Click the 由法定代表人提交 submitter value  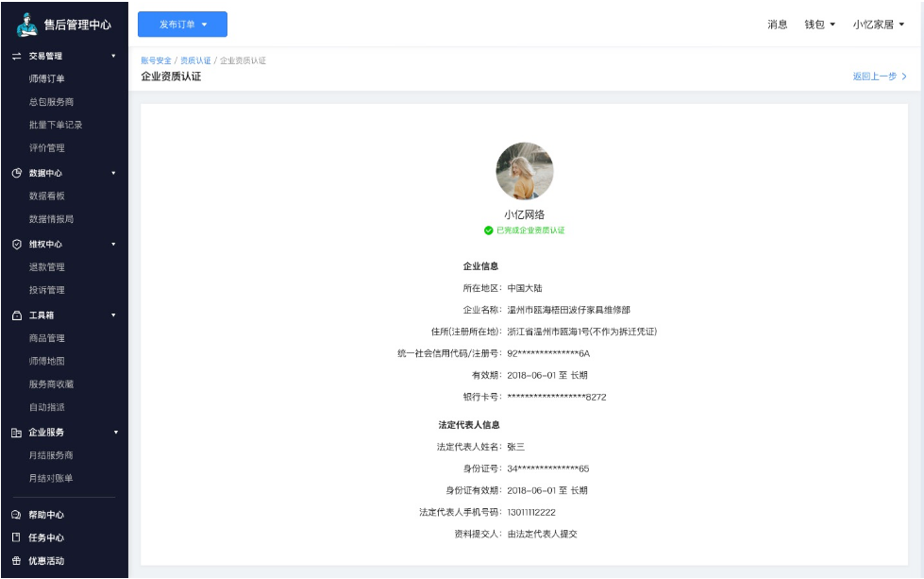coord(542,535)
